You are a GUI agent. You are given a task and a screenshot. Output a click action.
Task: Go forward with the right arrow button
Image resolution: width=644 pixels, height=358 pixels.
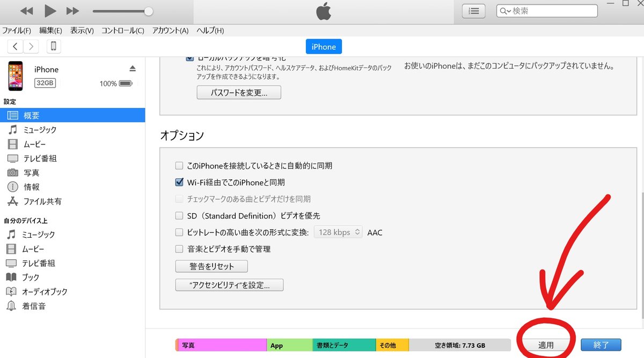point(31,46)
